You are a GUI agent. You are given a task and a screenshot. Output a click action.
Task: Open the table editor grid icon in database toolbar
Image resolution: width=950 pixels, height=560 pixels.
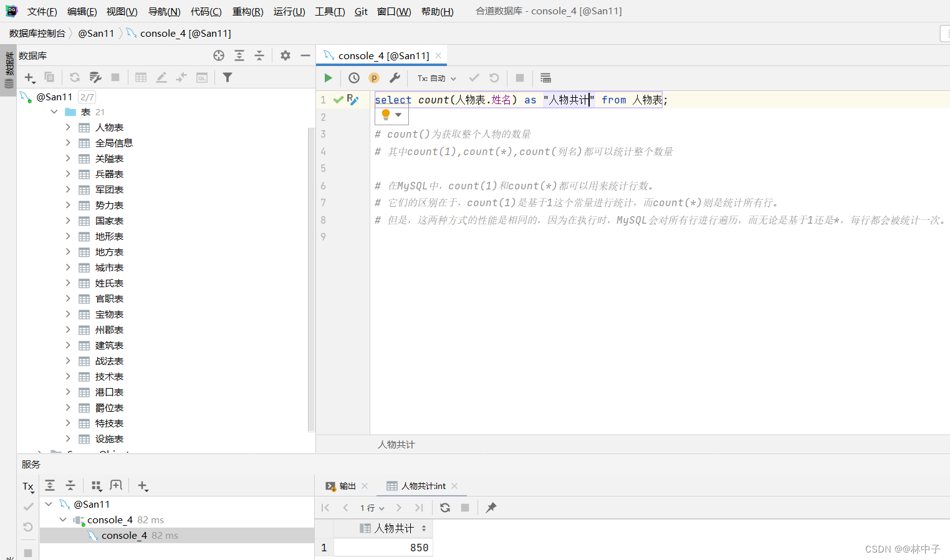point(141,77)
